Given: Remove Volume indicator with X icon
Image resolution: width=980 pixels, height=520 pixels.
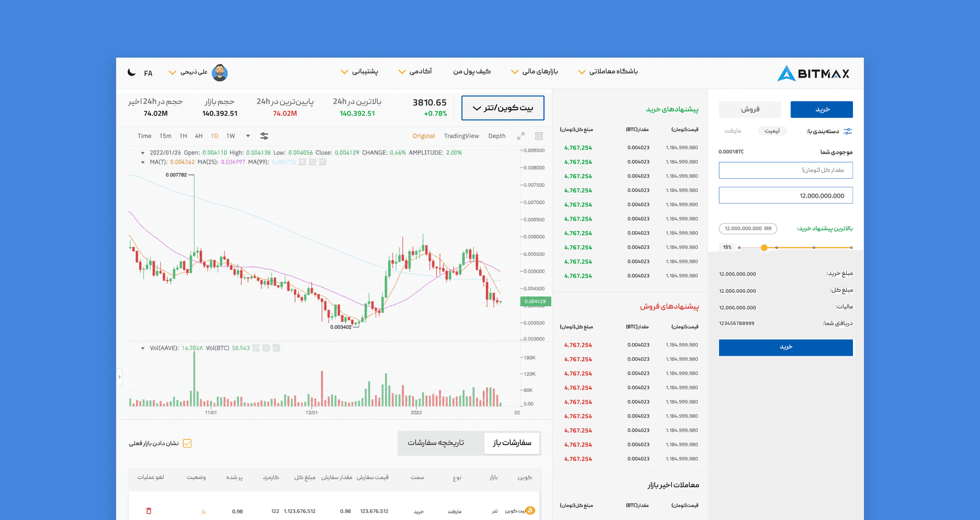Looking at the screenshot, I should pos(276,348).
